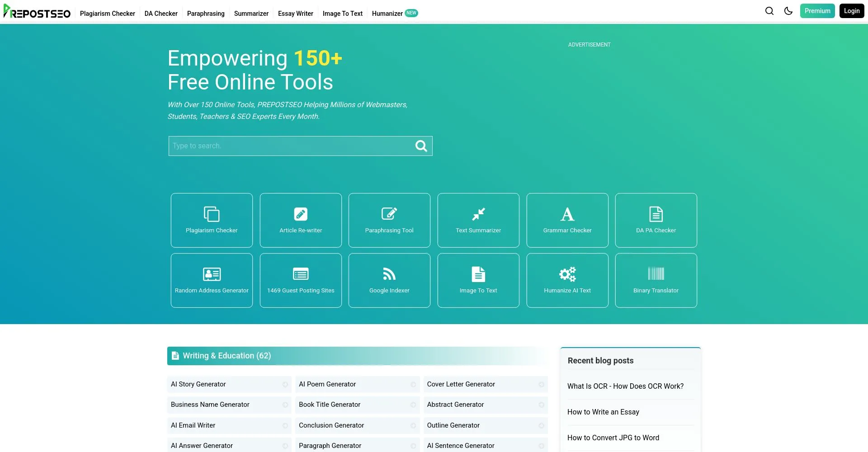The width and height of the screenshot is (868, 452).
Task: Click the Premium button
Action: coord(817,11)
